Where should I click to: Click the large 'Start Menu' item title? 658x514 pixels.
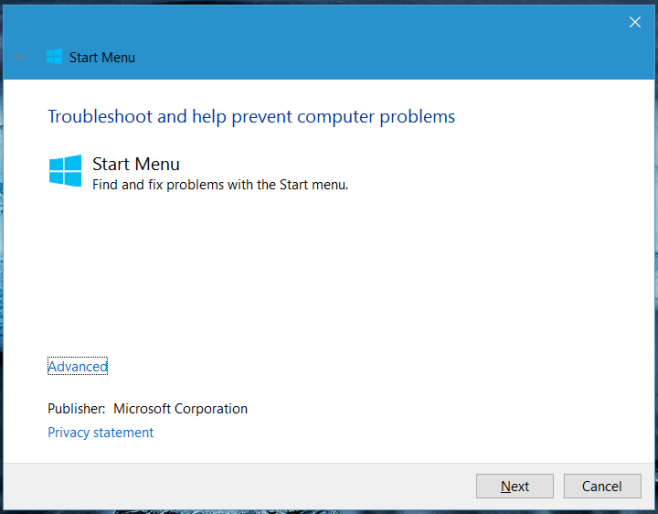(136, 164)
